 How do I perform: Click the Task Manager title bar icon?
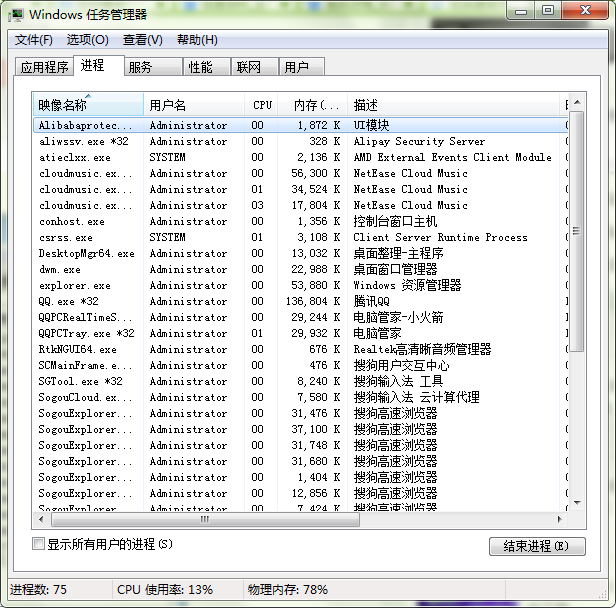(x=16, y=14)
